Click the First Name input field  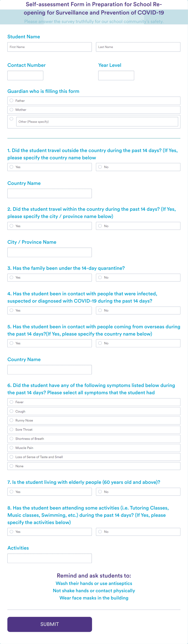point(49,47)
